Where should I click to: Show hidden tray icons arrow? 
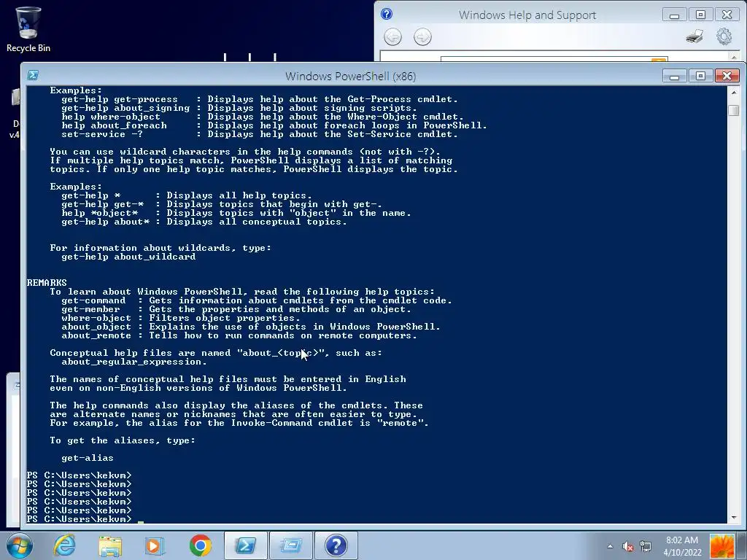click(x=611, y=546)
